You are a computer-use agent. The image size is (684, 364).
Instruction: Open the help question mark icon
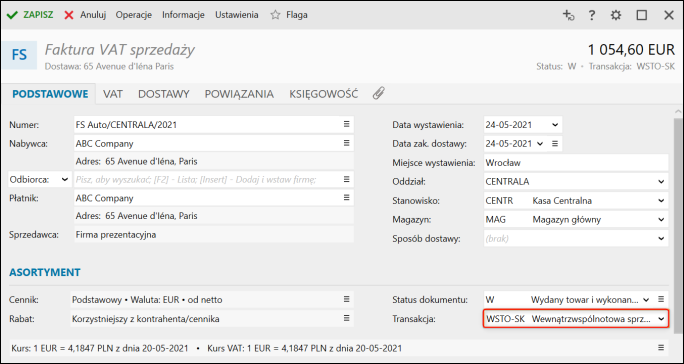[x=592, y=15]
